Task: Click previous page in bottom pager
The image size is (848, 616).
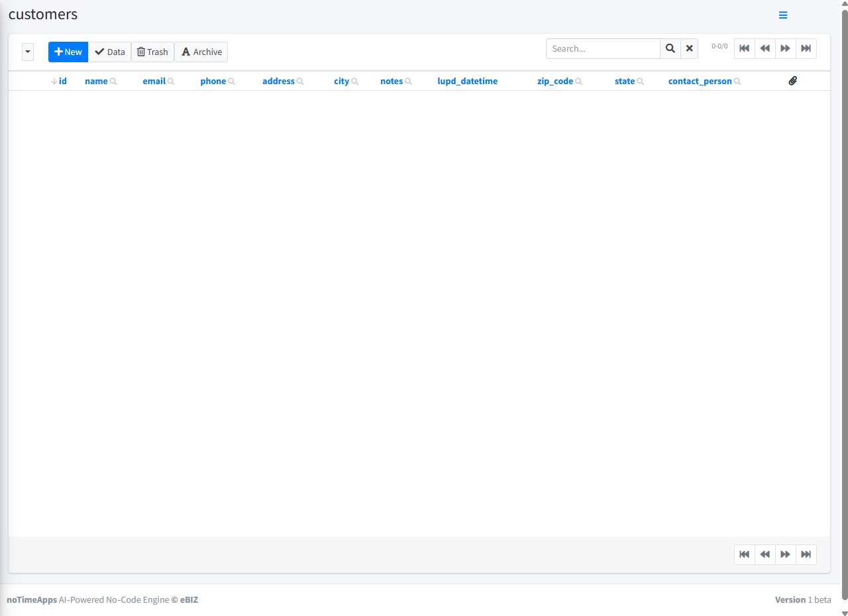Action: 765,554
